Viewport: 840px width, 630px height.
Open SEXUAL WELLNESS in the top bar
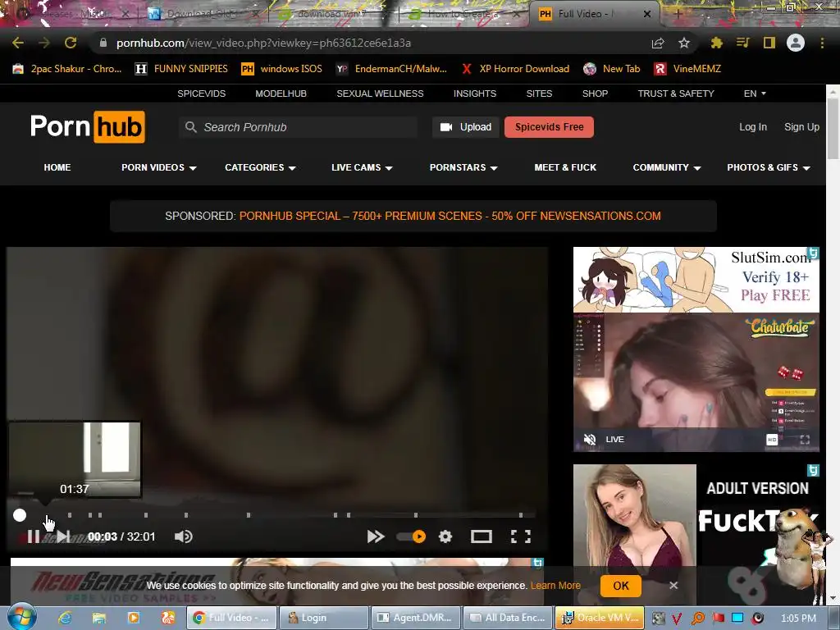380,94
